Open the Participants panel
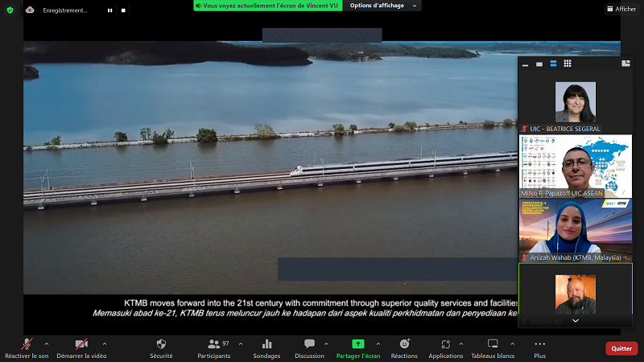 tap(213, 344)
